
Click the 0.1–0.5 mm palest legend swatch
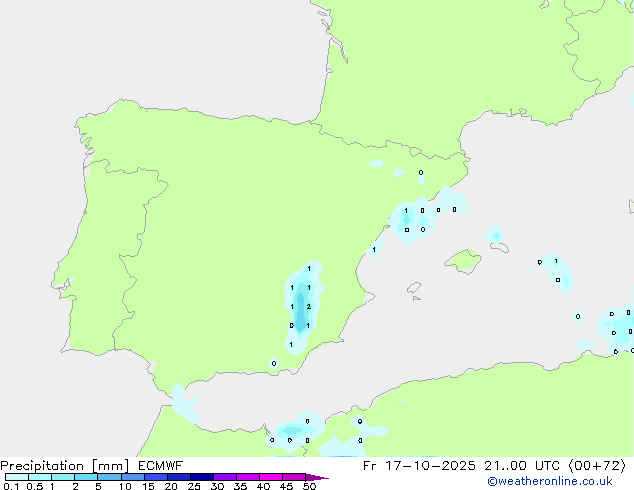pos(17,477)
